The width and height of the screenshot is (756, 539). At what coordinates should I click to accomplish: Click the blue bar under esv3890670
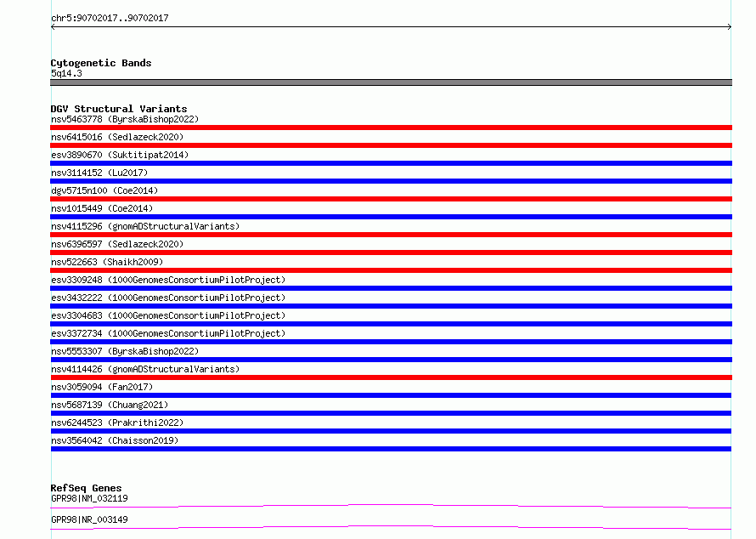tap(391, 163)
